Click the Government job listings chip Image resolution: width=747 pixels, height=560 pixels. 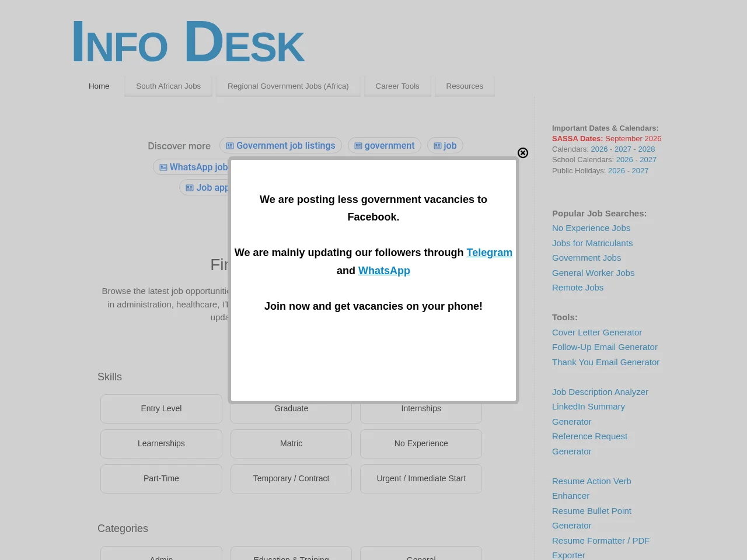pos(281,145)
